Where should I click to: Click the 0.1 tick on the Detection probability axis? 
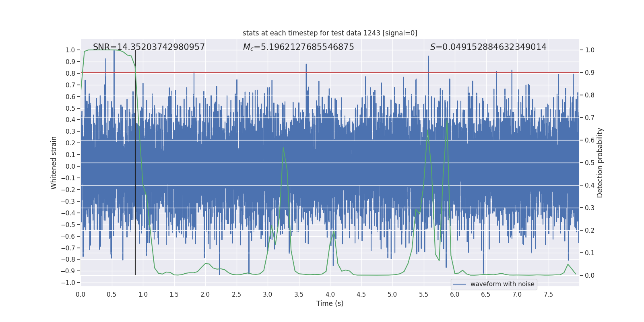590,253
